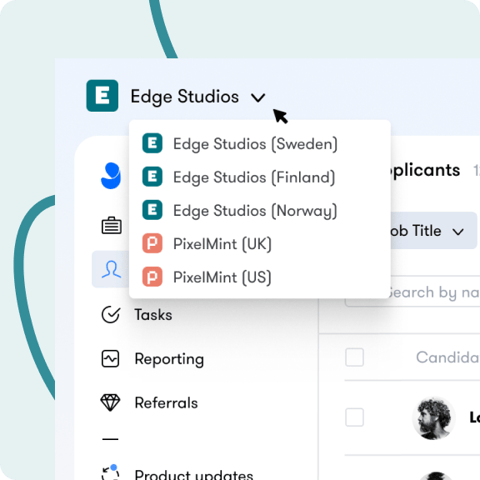Image resolution: width=480 pixels, height=480 pixels.
Task: Go to the Reporting section
Action: click(169, 359)
